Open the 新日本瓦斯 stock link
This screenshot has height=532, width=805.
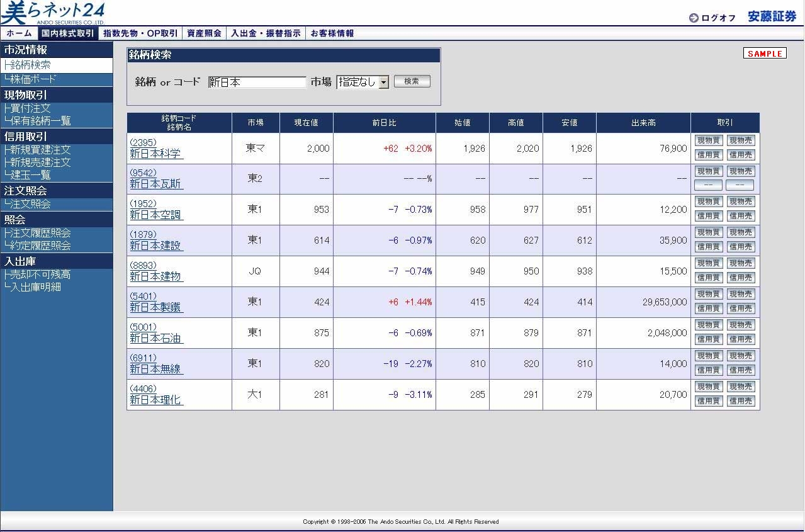point(156,184)
